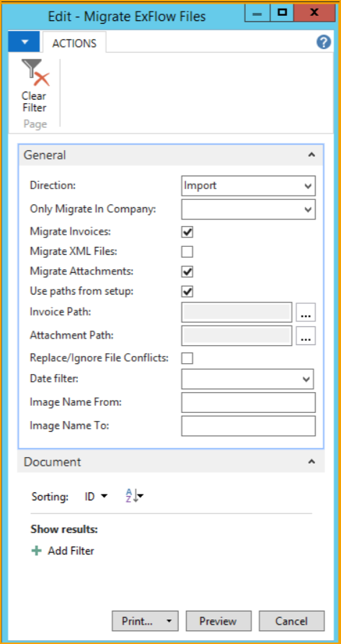Click the General section header
341x644 pixels.
[171, 155]
